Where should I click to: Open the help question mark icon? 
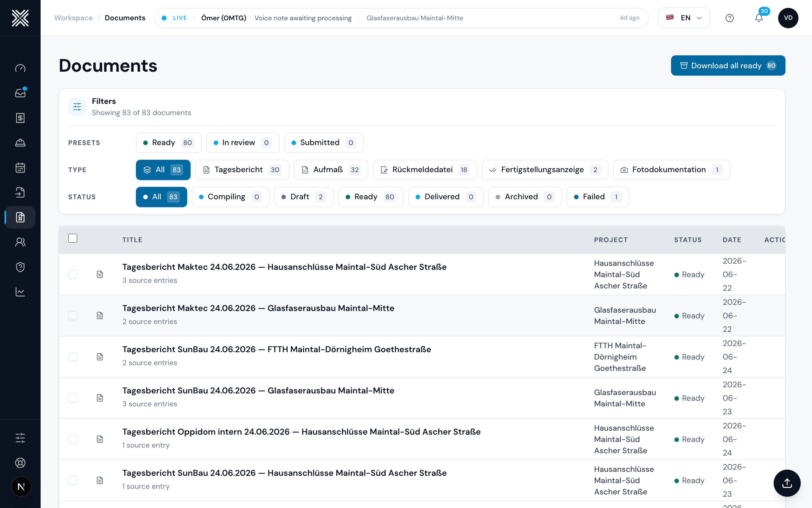pos(729,18)
